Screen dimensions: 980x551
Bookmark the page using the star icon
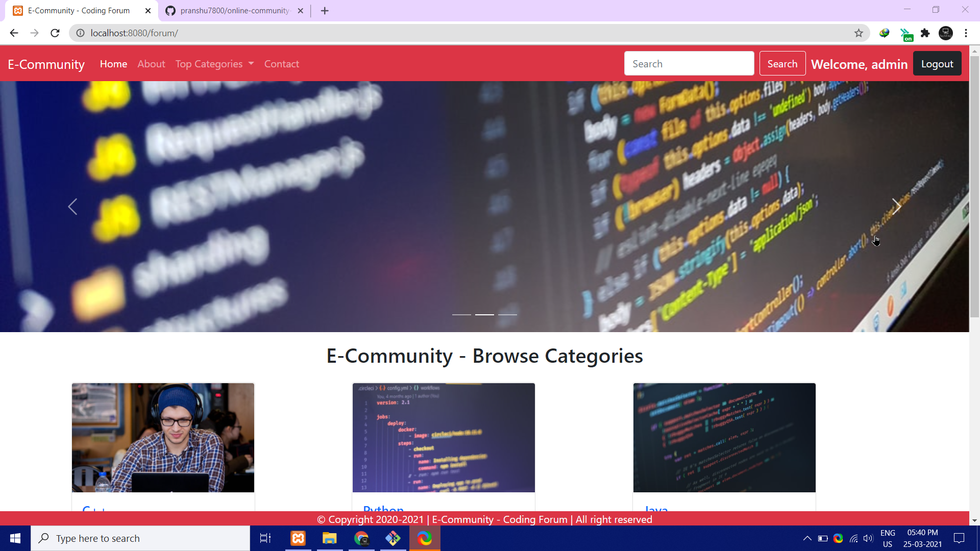859,33
